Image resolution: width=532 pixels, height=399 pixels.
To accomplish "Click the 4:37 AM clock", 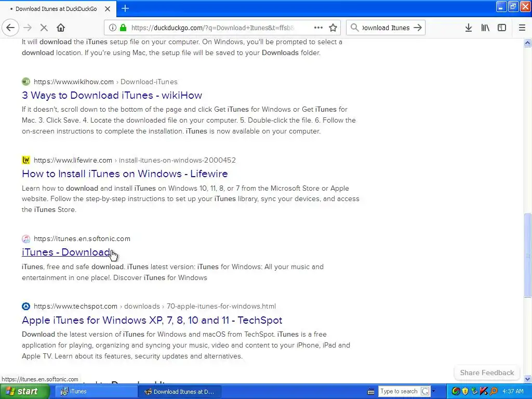I will point(513,391).
